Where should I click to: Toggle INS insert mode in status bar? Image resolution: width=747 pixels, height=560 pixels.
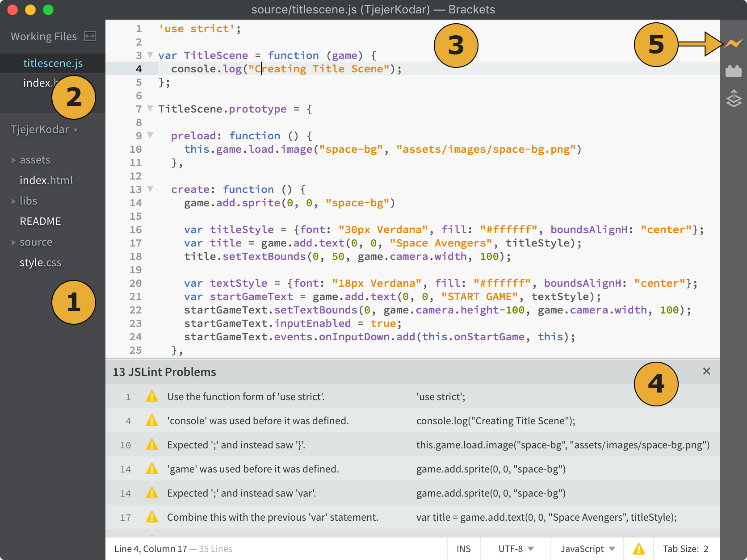tap(463, 549)
